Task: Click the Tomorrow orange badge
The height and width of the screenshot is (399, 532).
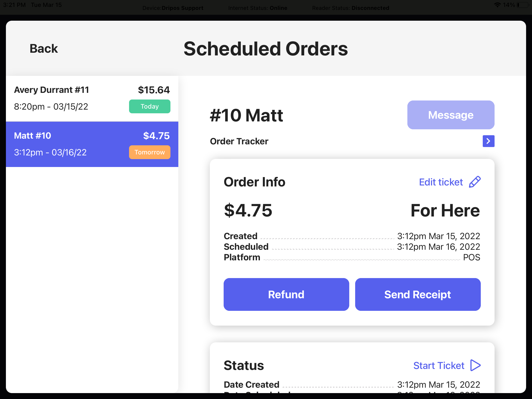Action: point(150,152)
